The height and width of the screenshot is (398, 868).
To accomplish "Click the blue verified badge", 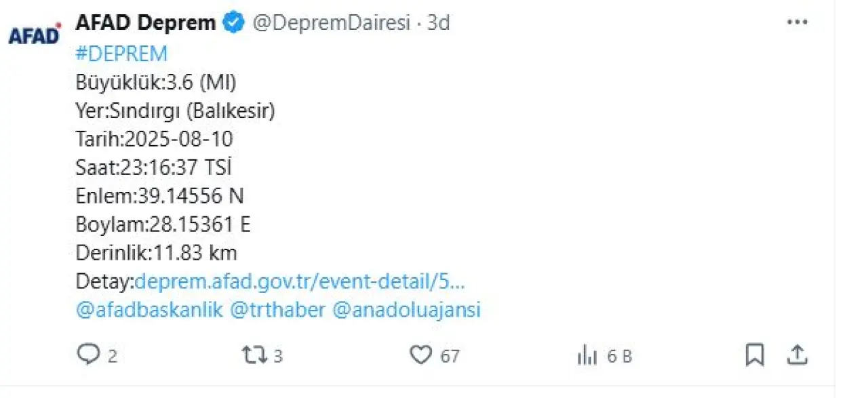I will pos(234,23).
